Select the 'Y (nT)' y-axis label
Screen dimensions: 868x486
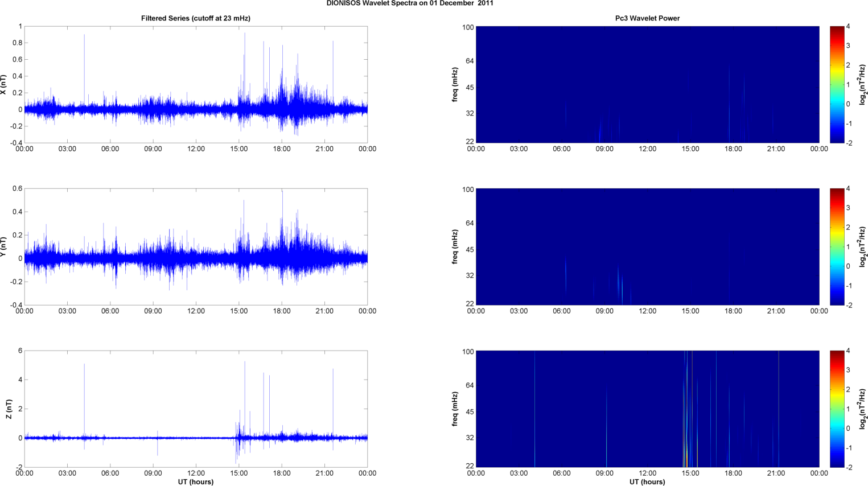coord(3,246)
